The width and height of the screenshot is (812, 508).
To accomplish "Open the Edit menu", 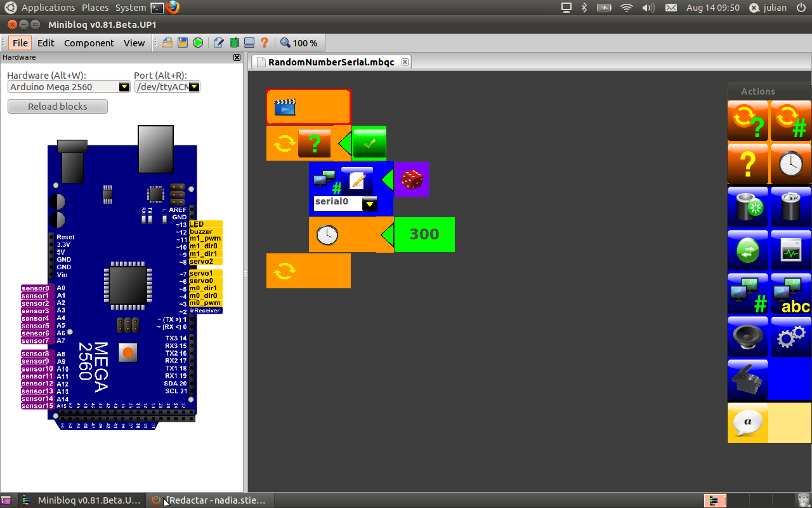I will 46,43.
